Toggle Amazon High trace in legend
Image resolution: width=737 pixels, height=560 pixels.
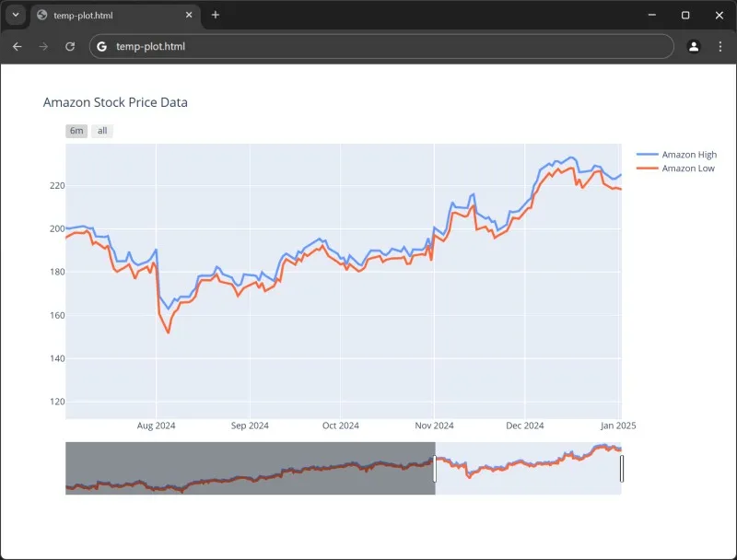pos(677,155)
